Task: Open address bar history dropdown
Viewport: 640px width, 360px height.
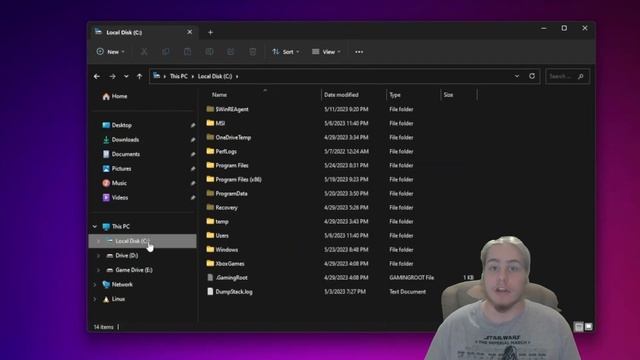Action: [x=517, y=76]
